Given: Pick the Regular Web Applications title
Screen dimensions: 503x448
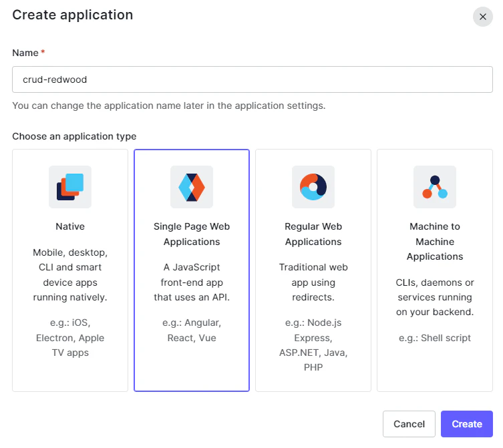Looking at the screenshot, I should [x=313, y=234].
